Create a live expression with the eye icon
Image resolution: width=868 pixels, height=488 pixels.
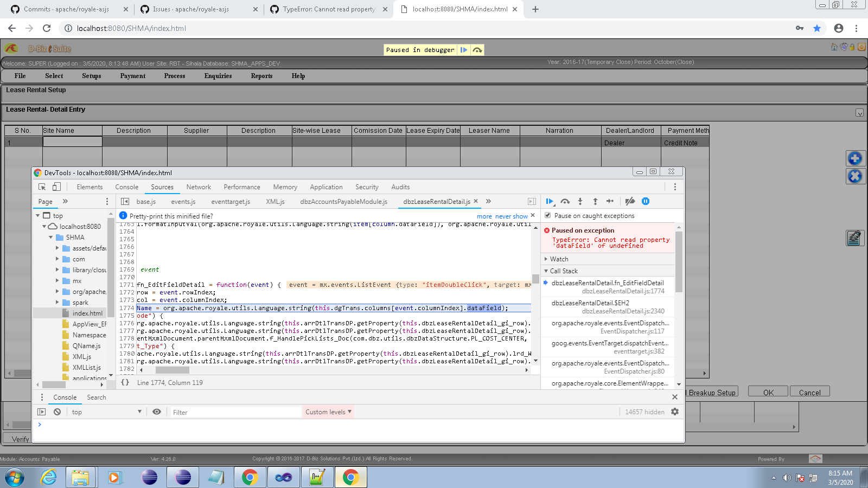[157, 412]
